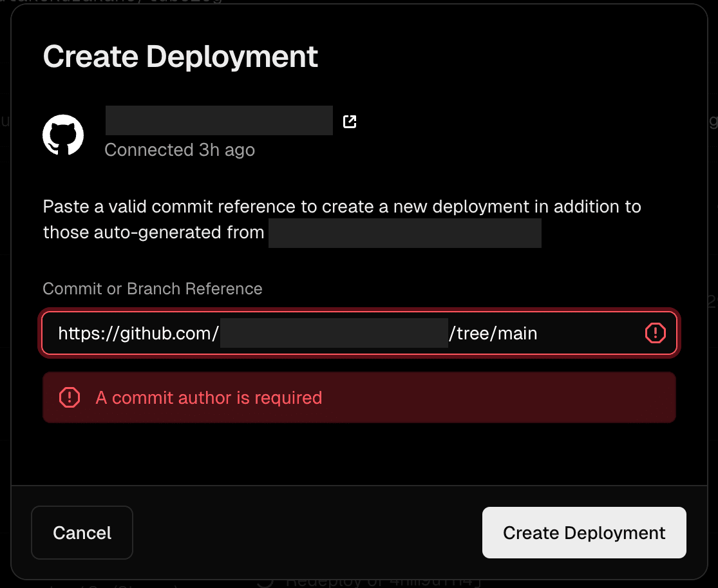Click the Connected 3h ago label

click(180, 149)
